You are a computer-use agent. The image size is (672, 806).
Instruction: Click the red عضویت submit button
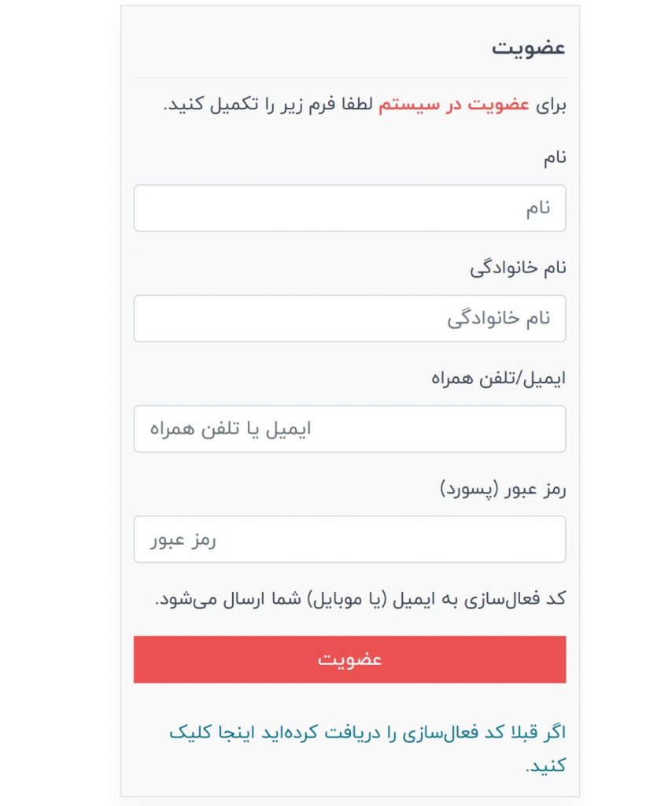pyautogui.click(x=349, y=660)
